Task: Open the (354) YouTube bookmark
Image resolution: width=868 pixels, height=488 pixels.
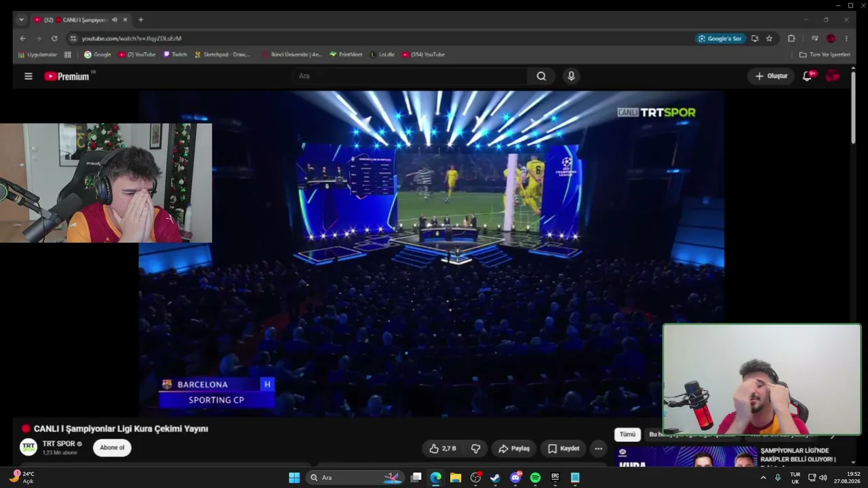Action: (423, 55)
